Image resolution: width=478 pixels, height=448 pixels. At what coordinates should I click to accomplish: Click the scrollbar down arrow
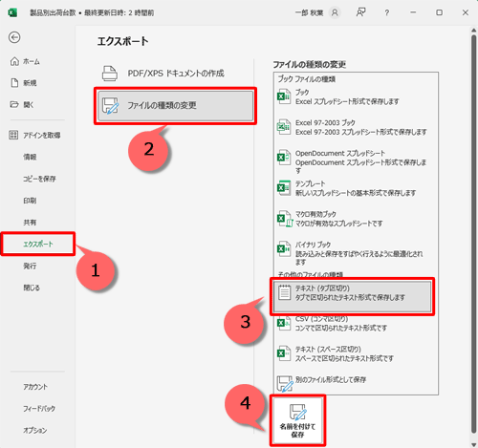[473, 444]
